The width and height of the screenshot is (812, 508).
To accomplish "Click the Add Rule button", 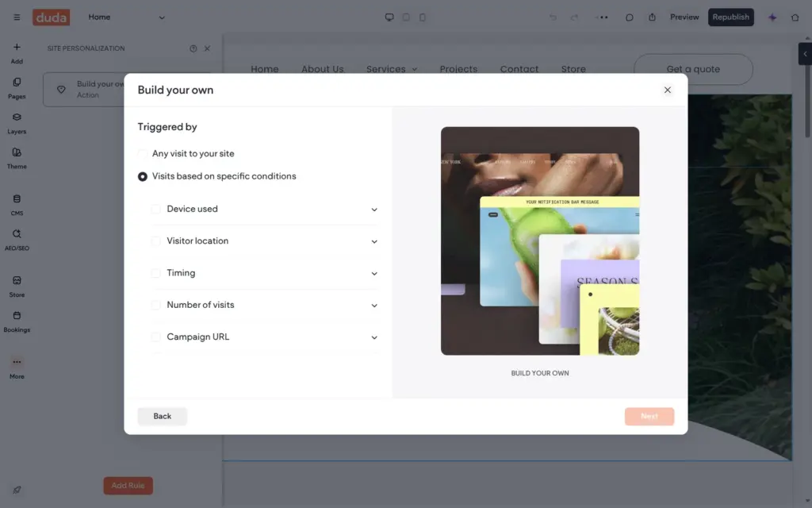I will (x=128, y=486).
